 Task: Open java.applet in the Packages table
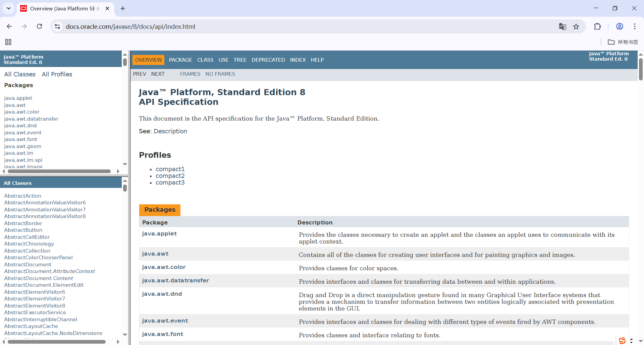pyautogui.click(x=159, y=233)
